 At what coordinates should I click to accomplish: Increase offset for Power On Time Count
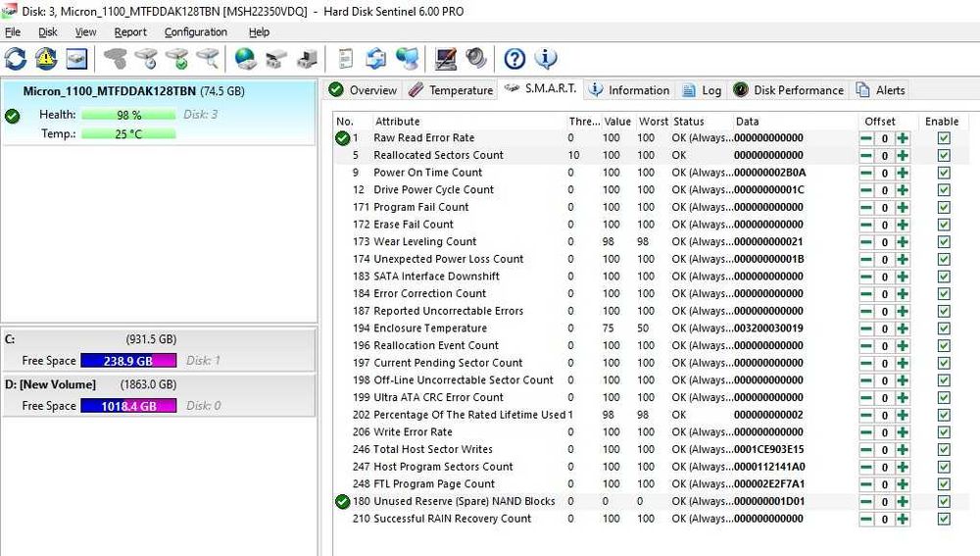[902, 174]
